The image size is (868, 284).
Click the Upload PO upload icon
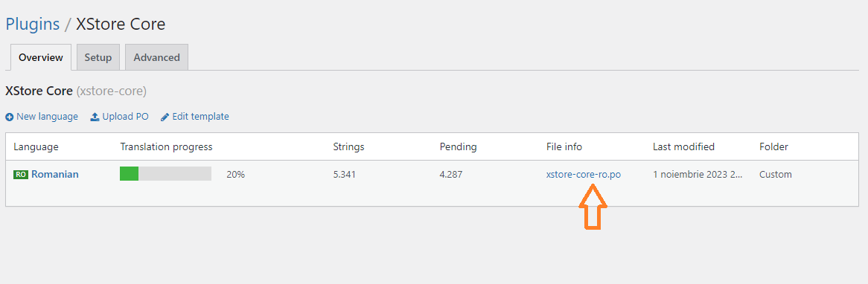pyautogui.click(x=95, y=117)
